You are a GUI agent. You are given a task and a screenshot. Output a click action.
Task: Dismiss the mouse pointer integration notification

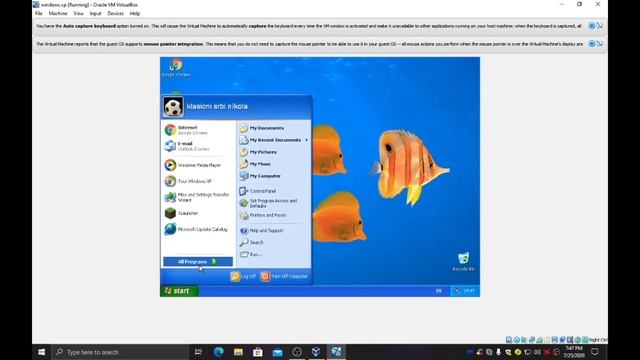pos(591,44)
